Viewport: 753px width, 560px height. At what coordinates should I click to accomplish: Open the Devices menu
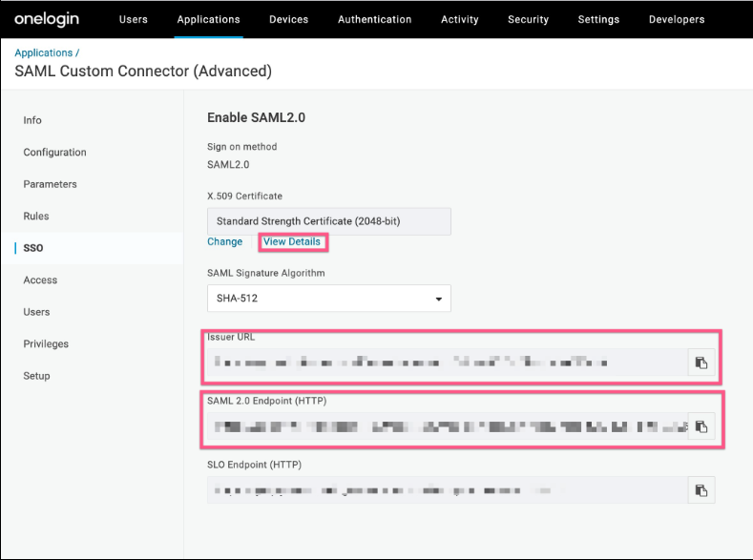click(x=288, y=19)
